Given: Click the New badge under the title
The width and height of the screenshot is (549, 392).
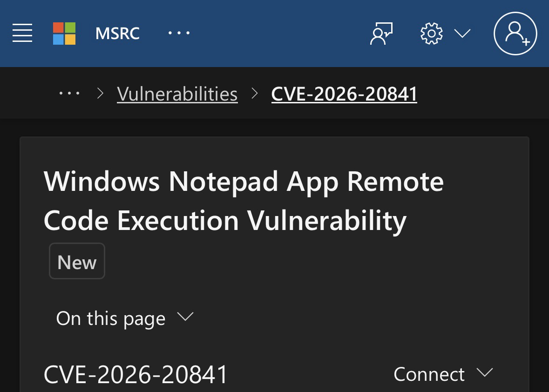Looking at the screenshot, I should click(x=77, y=262).
